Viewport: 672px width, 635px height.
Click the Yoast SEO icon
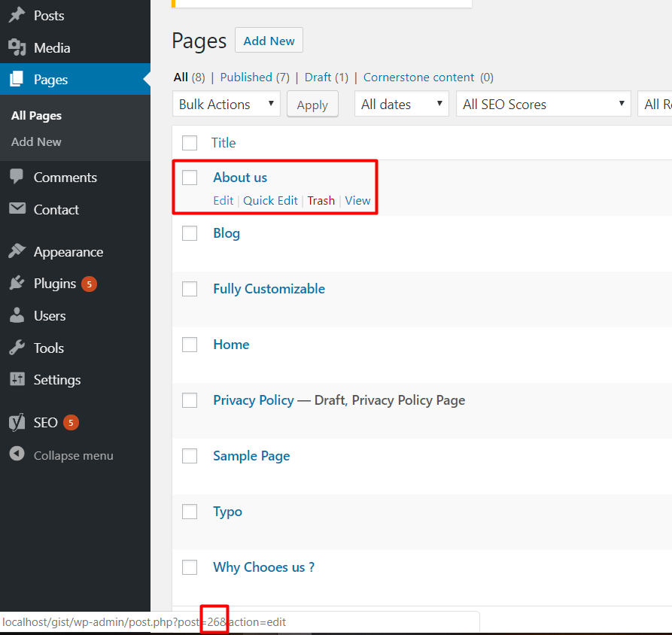pyautogui.click(x=17, y=423)
